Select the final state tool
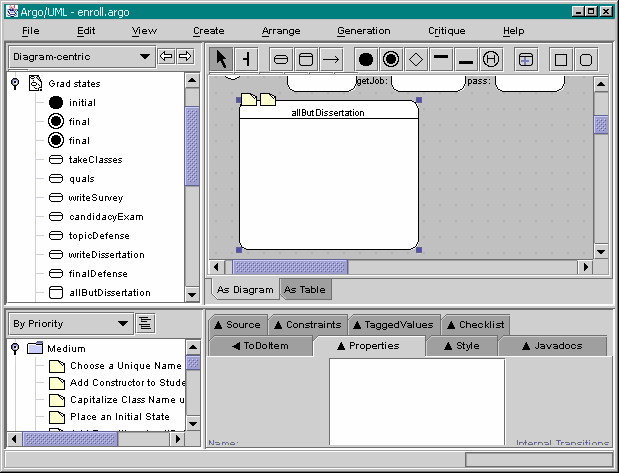The image size is (619, 473). (391, 60)
